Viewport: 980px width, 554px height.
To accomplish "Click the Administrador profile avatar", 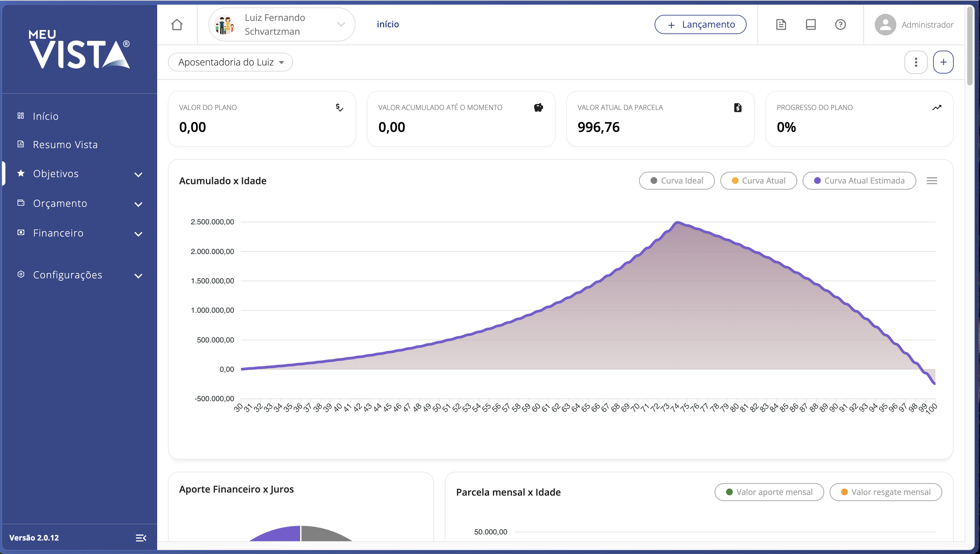I will point(885,25).
